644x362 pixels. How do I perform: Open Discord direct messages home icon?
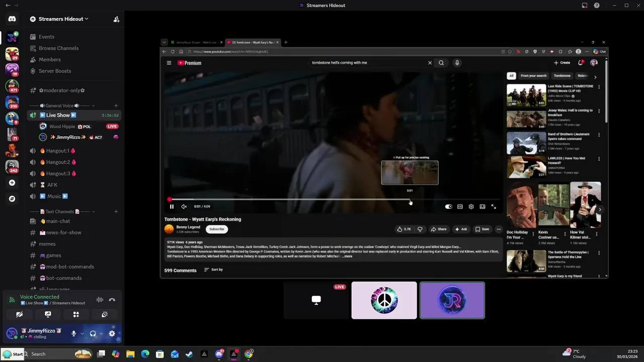12,19
